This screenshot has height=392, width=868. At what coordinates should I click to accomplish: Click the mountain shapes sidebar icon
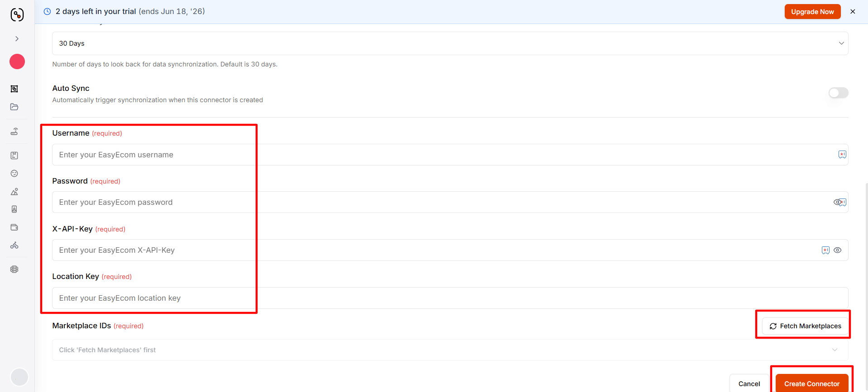point(14,192)
